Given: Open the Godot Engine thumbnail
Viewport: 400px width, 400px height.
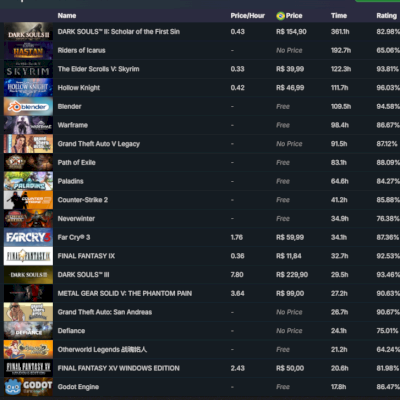Looking at the screenshot, I should [28, 386].
